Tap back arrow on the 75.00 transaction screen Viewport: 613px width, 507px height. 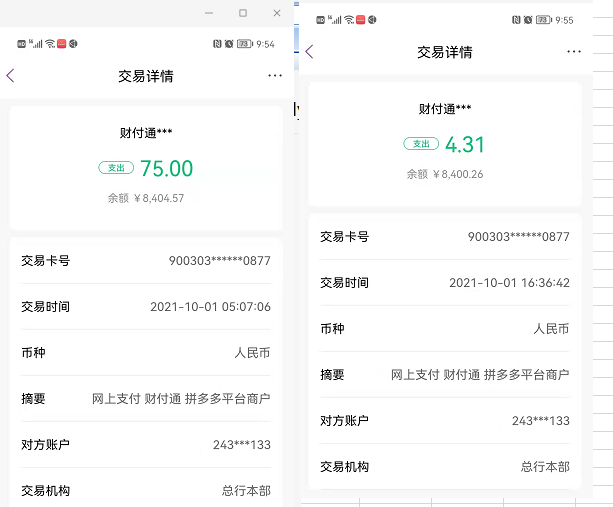coord(11,76)
